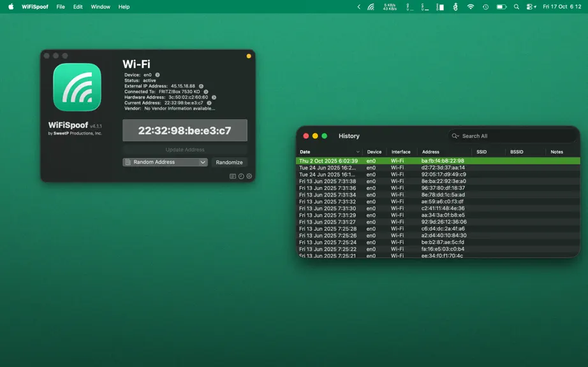Viewport: 588px width, 367px height.
Task: Select the Fri 13 Jun 2025 7:25:22 row
Action: 438,249
